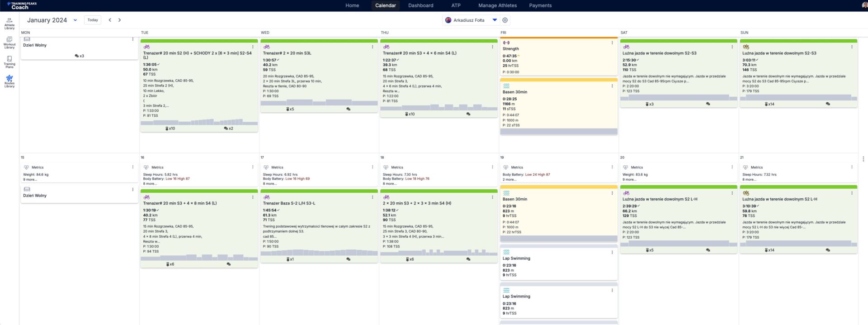Click user profile avatar top right

click(x=864, y=5)
